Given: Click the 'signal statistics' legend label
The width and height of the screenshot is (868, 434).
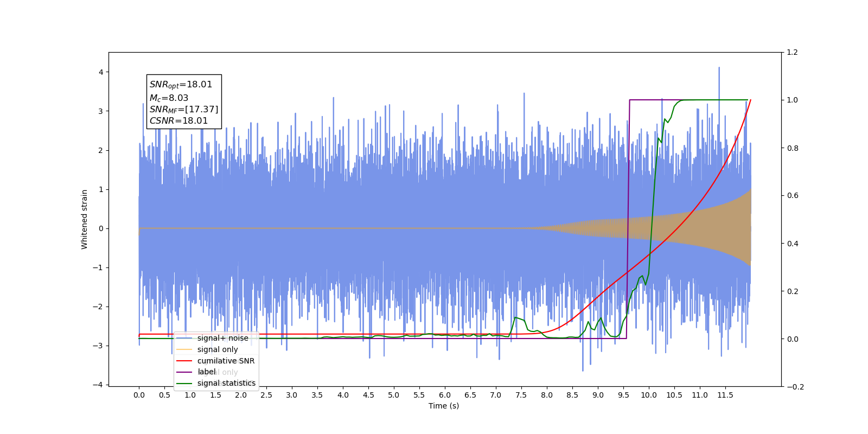Looking at the screenshot, I should pos(226,383).
